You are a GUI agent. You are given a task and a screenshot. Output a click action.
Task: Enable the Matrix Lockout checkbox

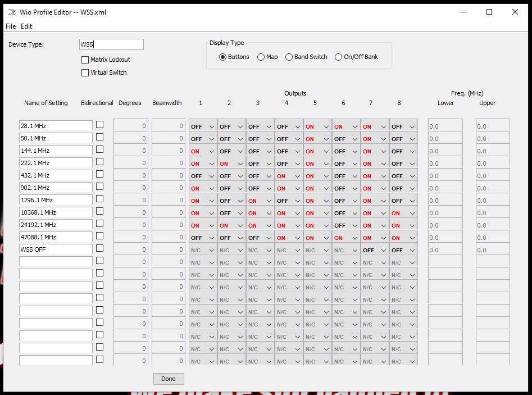coord(85,60)
